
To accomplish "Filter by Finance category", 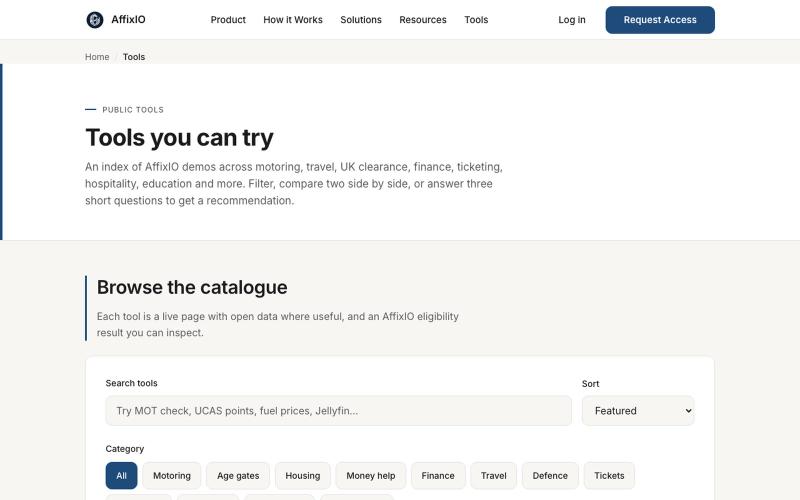I will pyautogui.click(x=438, y=476).
